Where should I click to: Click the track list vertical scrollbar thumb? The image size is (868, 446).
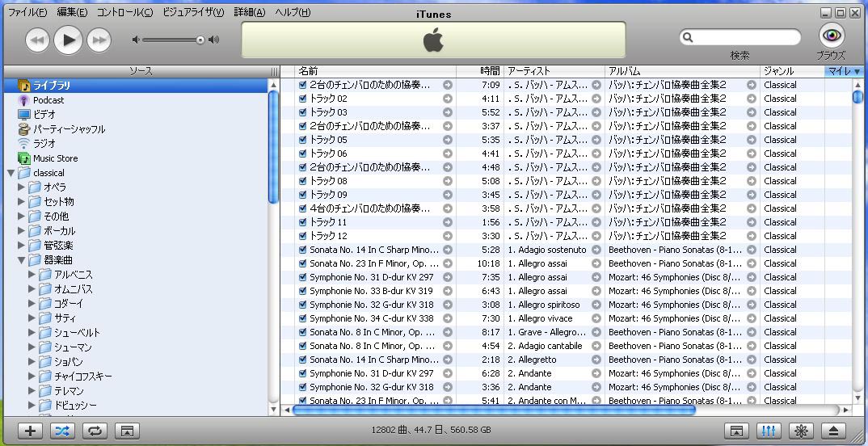[x=857, y=96]
